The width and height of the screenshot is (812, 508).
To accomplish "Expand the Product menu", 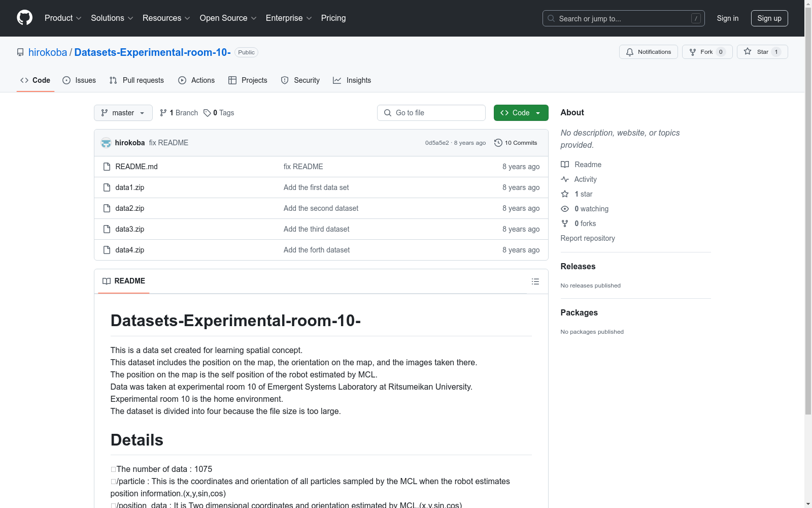I will 63,18.
